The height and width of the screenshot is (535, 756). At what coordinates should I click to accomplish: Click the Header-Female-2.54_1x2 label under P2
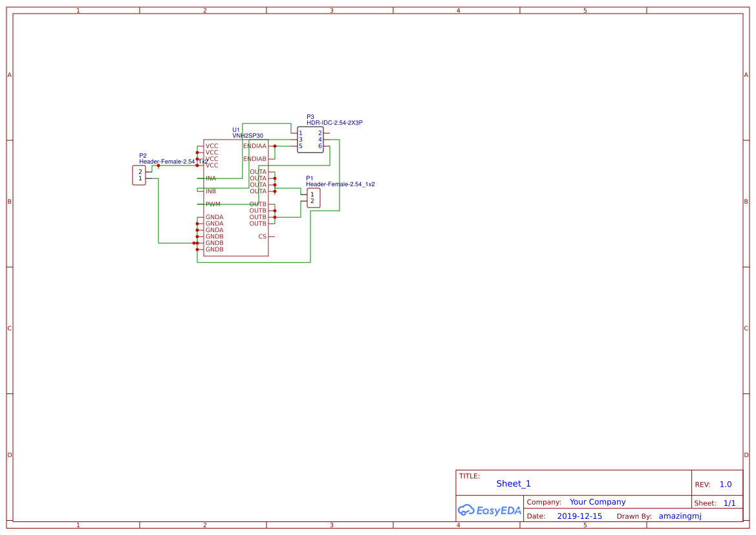point(173,162)
